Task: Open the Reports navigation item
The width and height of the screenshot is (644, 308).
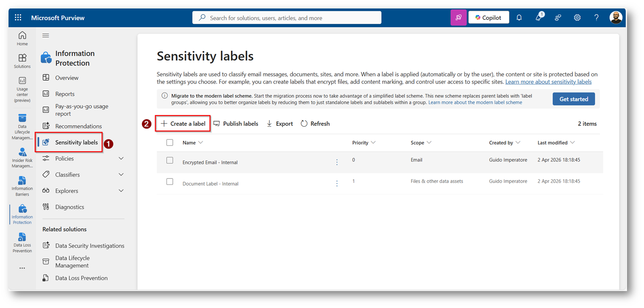Action: point(65,94)
